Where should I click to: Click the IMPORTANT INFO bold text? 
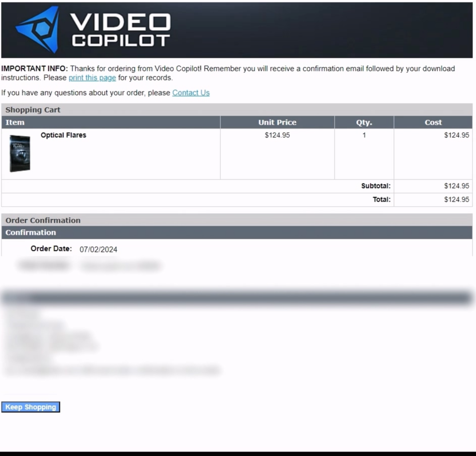pyautogui.click(x=35, y=68)
